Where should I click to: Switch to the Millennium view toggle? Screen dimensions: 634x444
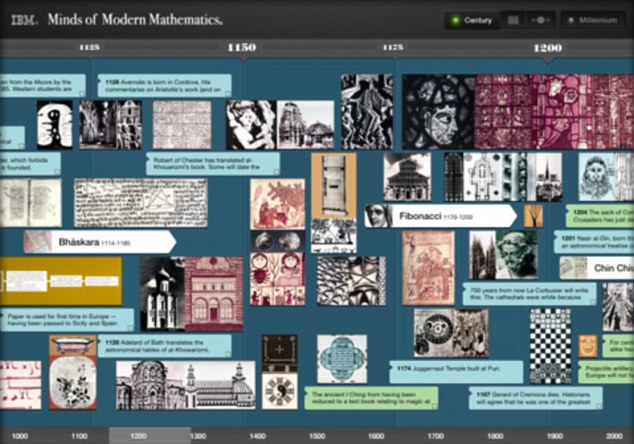pyautogui.click(x=597, y=20)
